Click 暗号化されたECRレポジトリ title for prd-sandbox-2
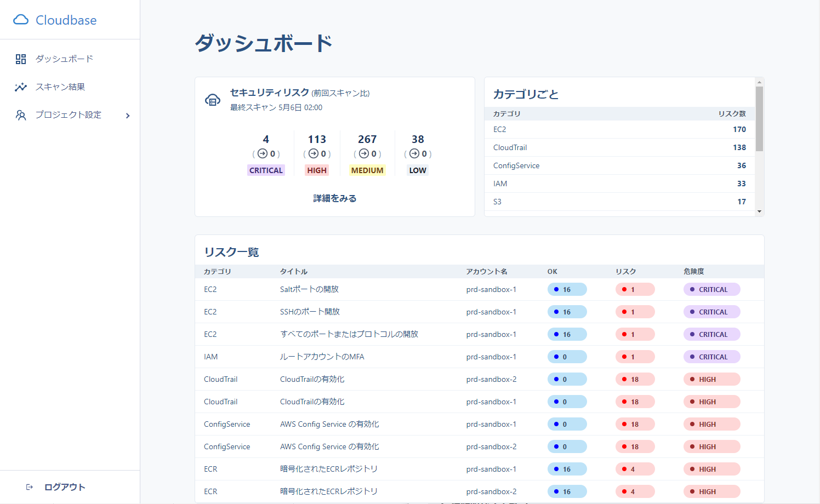Screen dimensions: 820x504 (x=329, y=491)
